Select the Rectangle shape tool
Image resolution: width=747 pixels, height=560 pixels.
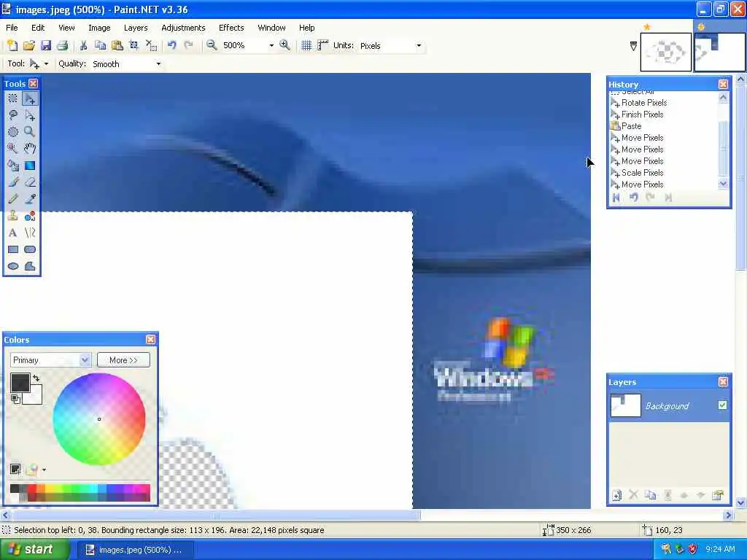click(x=13, y=249)
